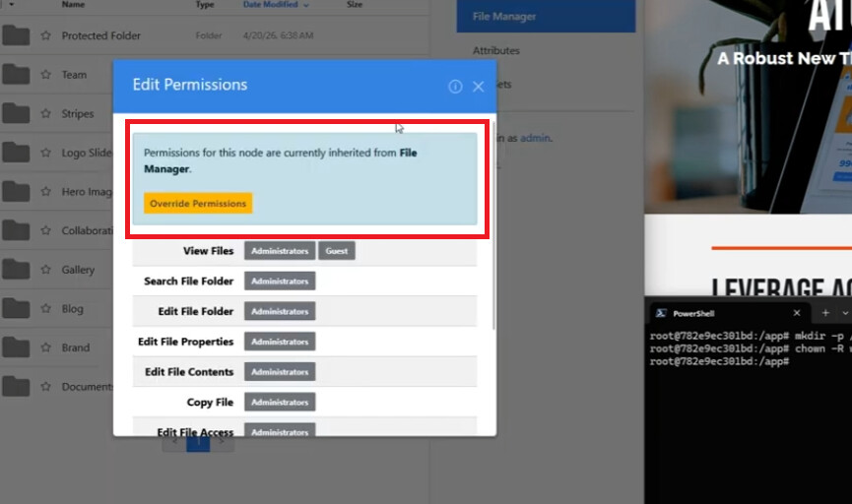Click the Edit Permissions dialog scrollbar
Image resolution: width=852 pixels, height=504 pixels.
click(x=493, y=226)
